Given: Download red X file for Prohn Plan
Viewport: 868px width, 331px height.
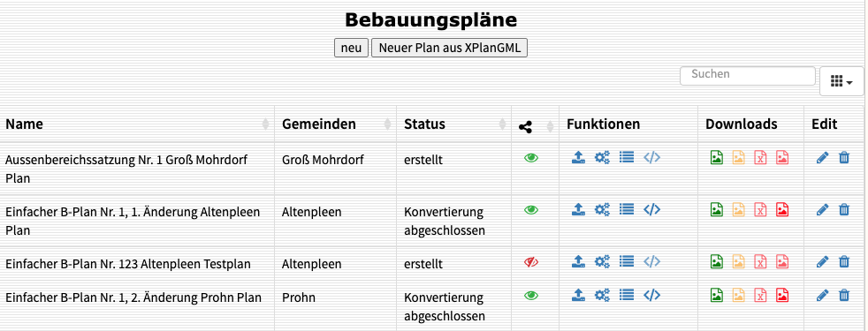Looking at the screenshot, I should (x=761, y=296).
